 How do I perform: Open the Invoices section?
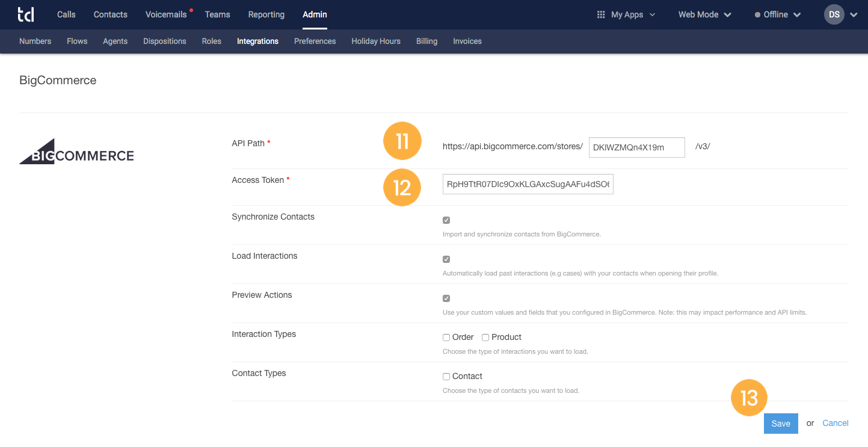tap(467, 42)
